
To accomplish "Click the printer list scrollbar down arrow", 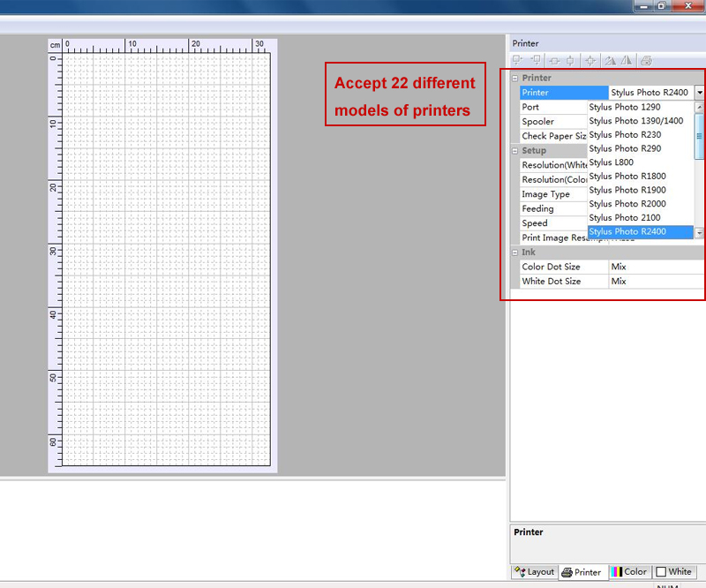I will [699, 233].
